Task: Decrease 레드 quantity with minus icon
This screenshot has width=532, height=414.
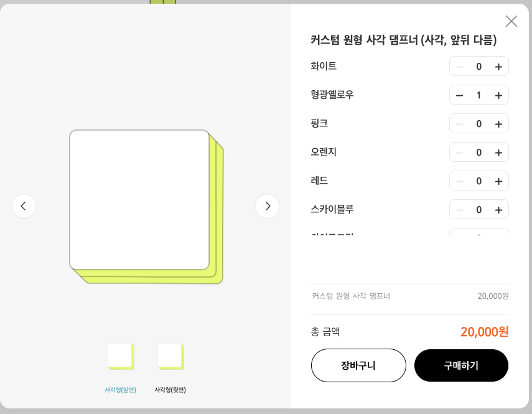Action: point(459,181)
